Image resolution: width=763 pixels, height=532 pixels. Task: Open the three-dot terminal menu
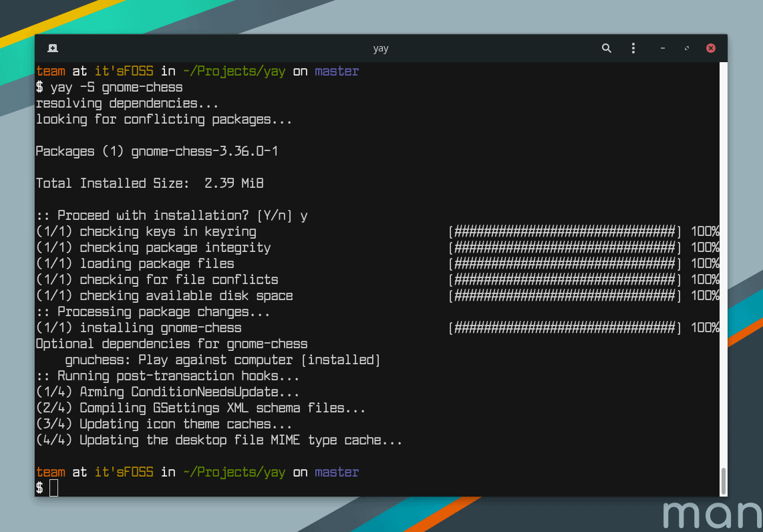coord(633,48)
